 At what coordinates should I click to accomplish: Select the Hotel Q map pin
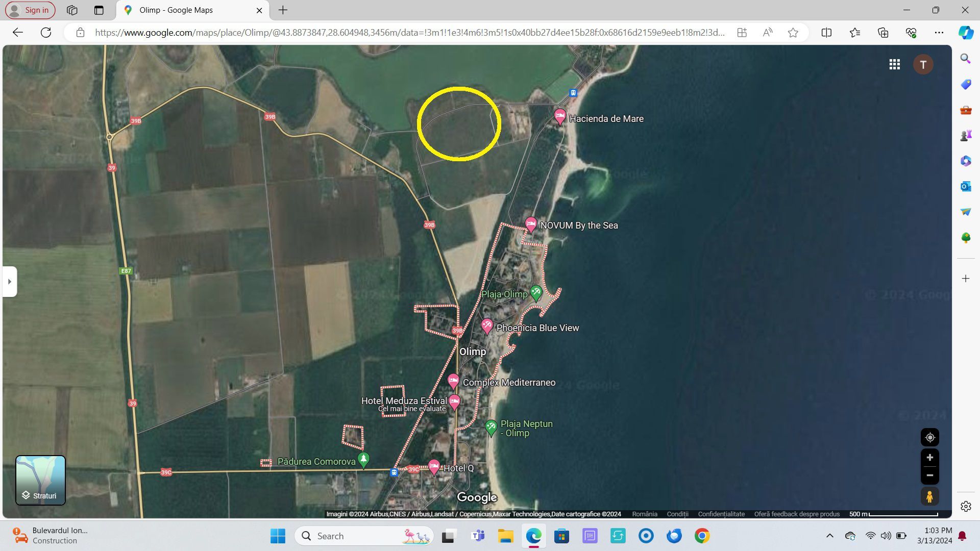click(x=433, y=465)
